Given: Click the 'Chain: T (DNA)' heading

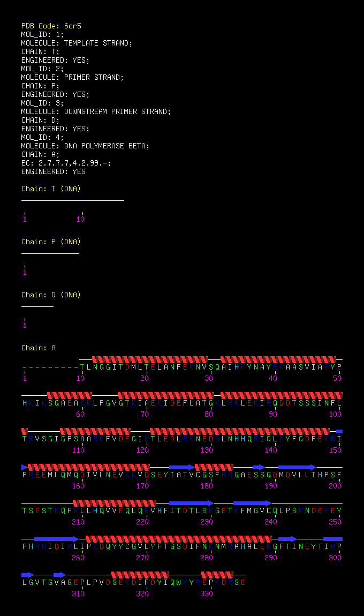Looking at the screenshot, I should click(51, 189).
